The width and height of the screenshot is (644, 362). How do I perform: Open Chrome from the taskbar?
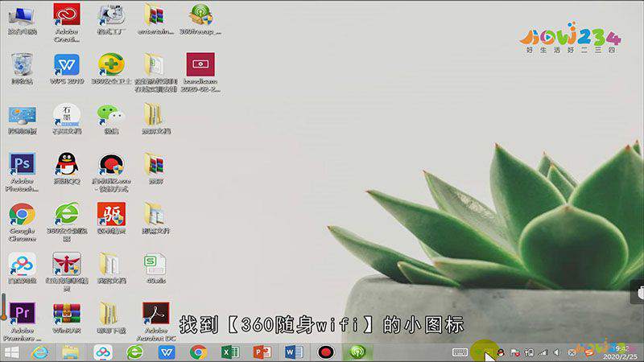coord(198,352)
